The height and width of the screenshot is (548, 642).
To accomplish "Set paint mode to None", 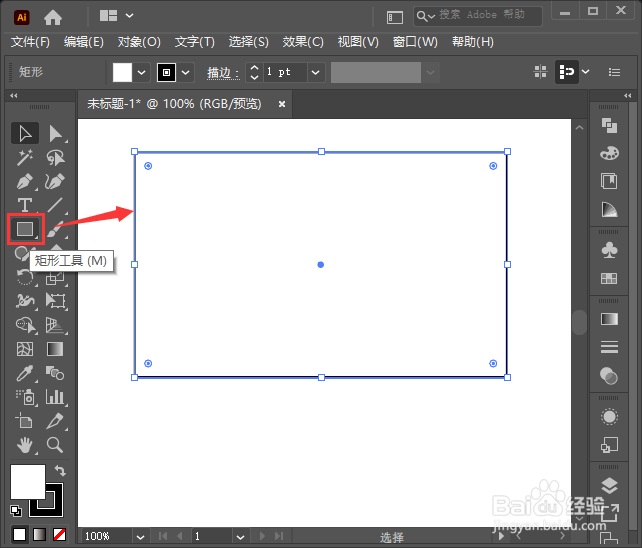I will pyautogui.click(x=59, y=534).
